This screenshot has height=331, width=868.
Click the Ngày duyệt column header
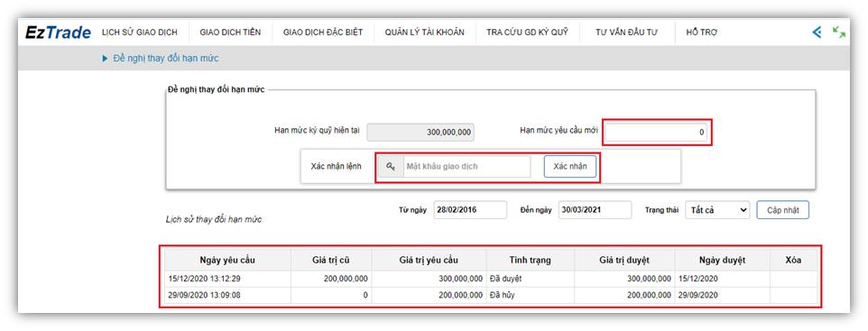(x=722, y=260)
